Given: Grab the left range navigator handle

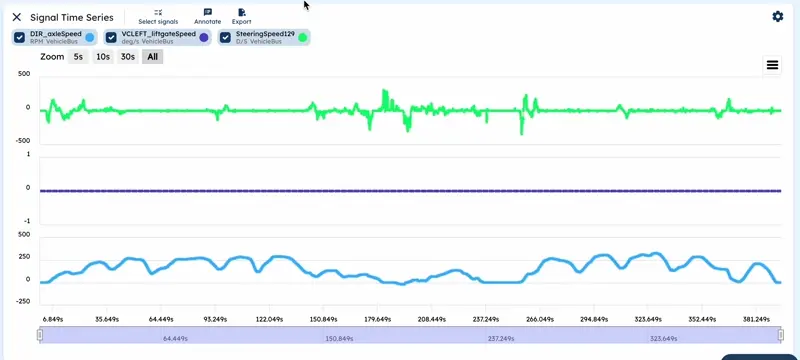Looking at the screenshot, I should (x=40, y=335).
